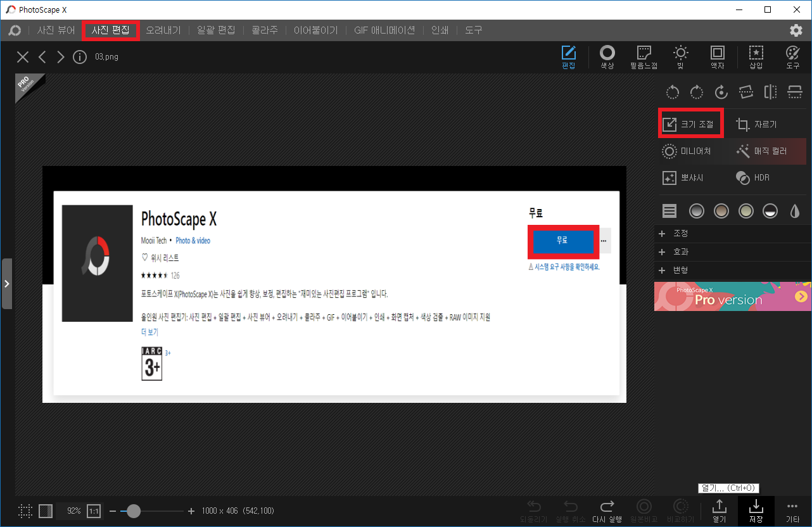Apply the HDR effect
This screenshot has width=812, height=527.
752,178
